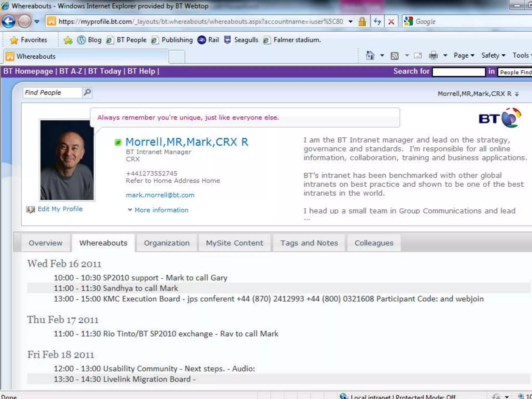Open the People Finder search scope dropdown

click(515, 72)
